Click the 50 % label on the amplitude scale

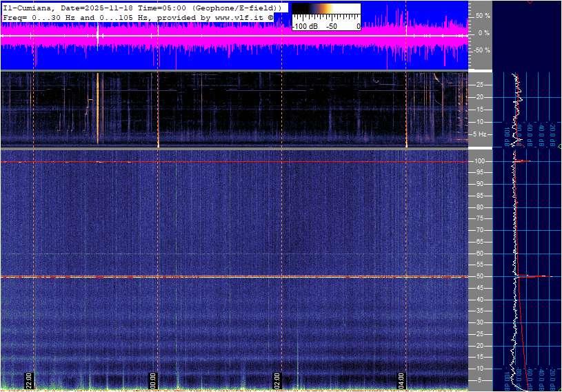click(x=483, y=15)
